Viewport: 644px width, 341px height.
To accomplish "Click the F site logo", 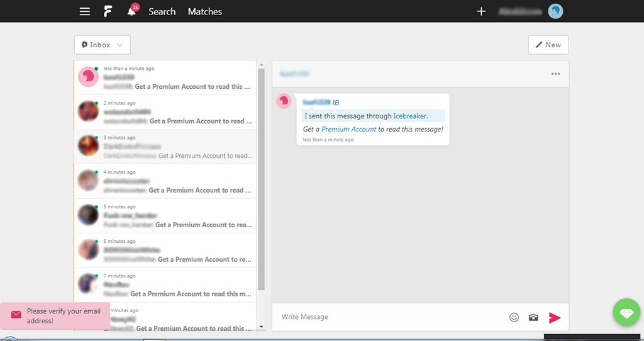I will tap(108, 11).
